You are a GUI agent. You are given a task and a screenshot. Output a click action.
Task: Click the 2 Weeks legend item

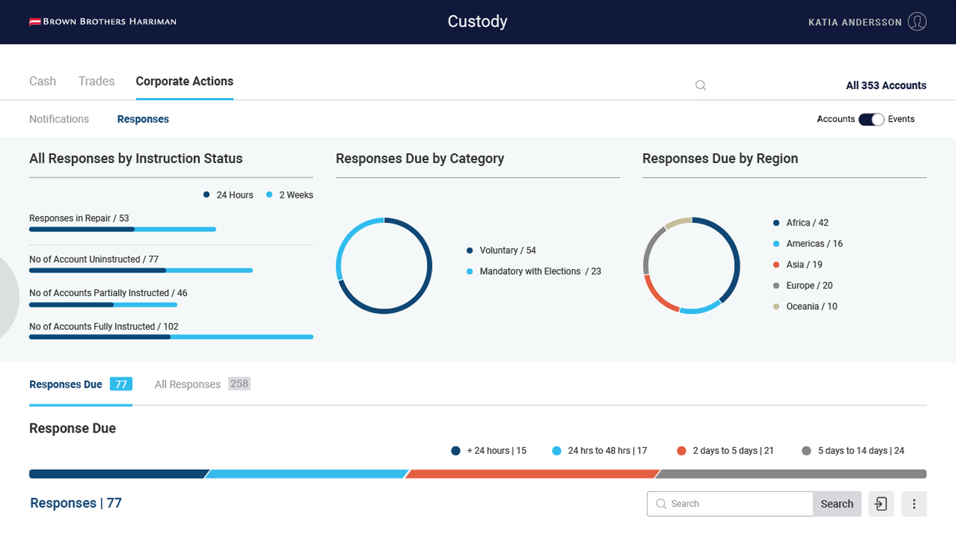[x=289, y=195]
